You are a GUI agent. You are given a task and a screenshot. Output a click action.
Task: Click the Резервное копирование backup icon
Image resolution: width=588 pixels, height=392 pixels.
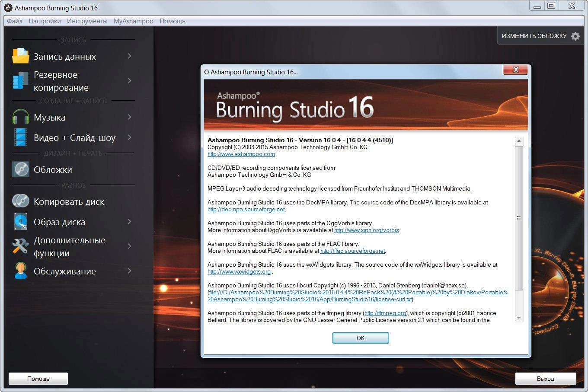tap(20, 81)
